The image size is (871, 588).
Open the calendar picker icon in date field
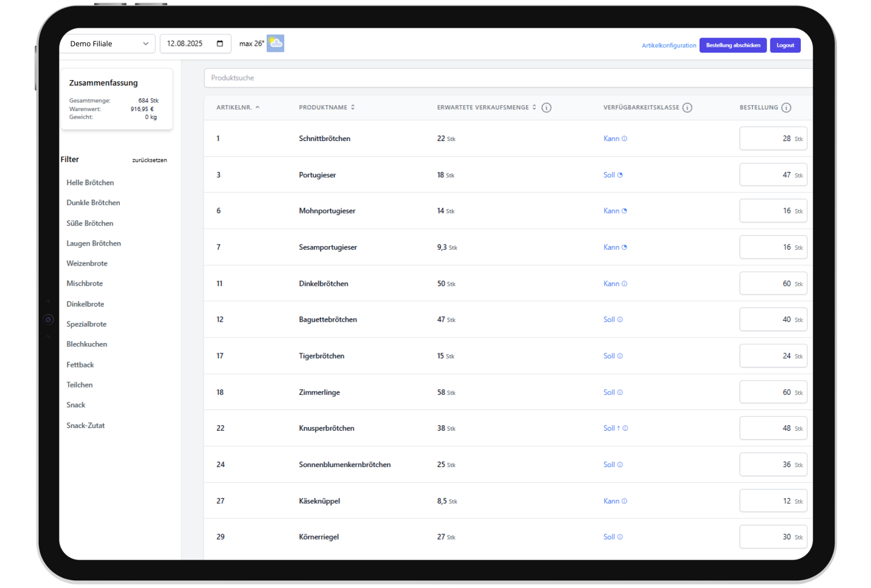pyautogui.click(x=220, y=44)
